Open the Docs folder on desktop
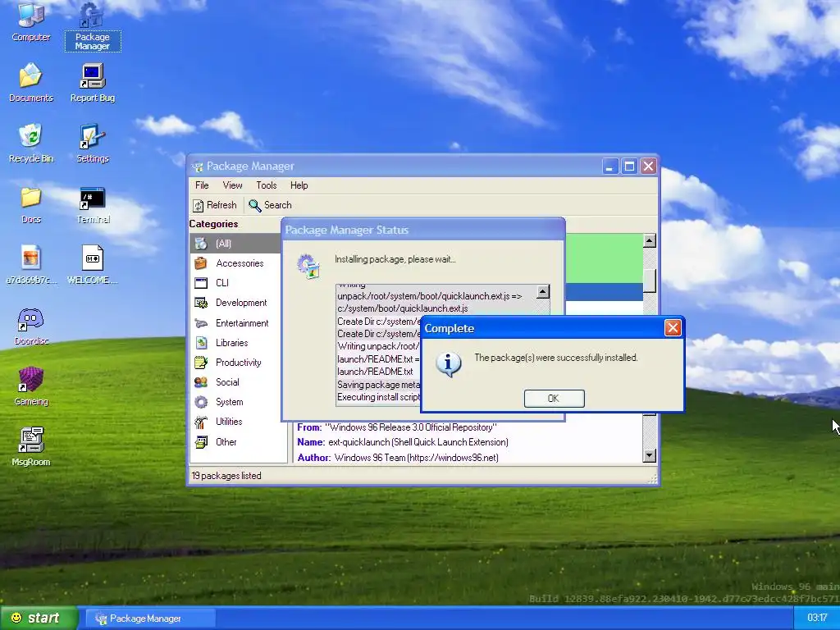The width and height of the screenshot is (840, 630). tap(31, 204)
